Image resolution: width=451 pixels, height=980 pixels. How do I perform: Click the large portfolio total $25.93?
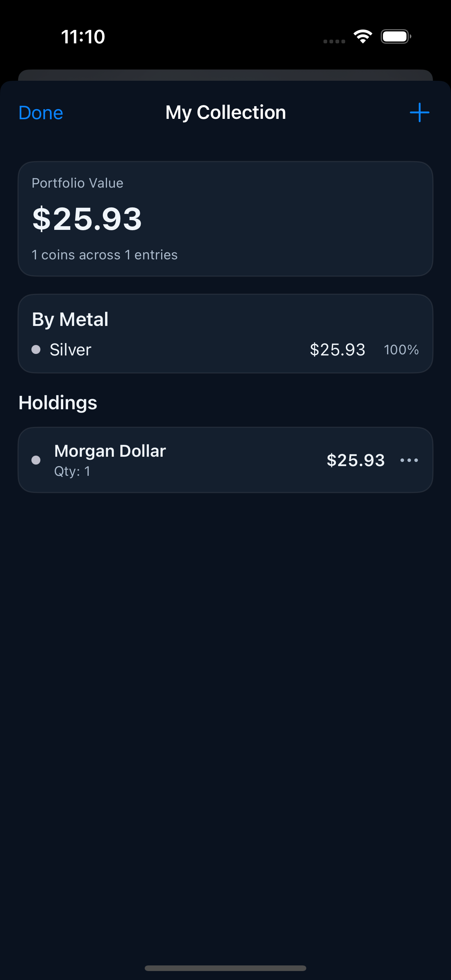pos(87,219)
